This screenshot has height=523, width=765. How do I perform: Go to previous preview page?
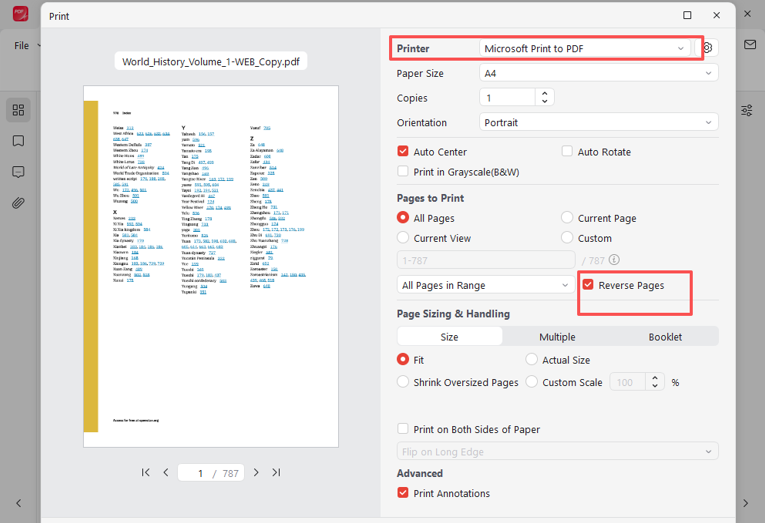click(166, 472)
